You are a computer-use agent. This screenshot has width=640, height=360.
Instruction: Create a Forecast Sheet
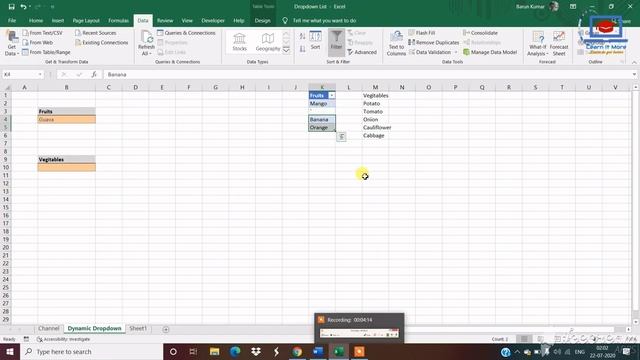point(559,43)
